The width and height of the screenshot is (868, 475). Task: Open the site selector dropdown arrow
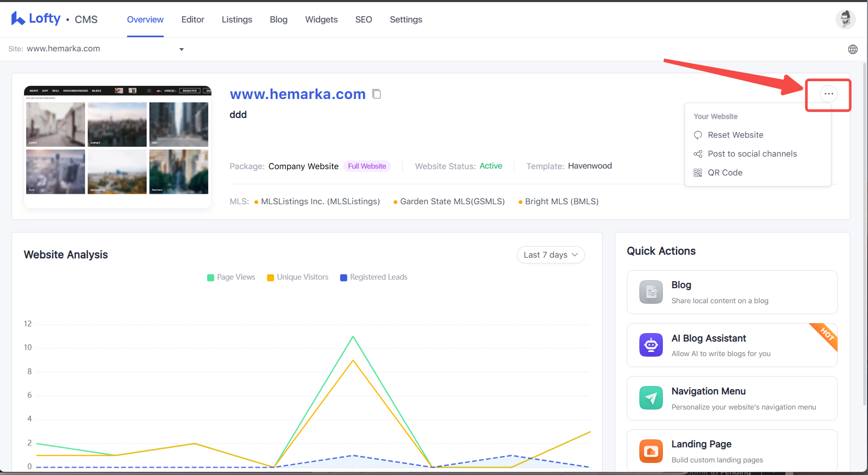pyautogui.click(x=182, y=49)
